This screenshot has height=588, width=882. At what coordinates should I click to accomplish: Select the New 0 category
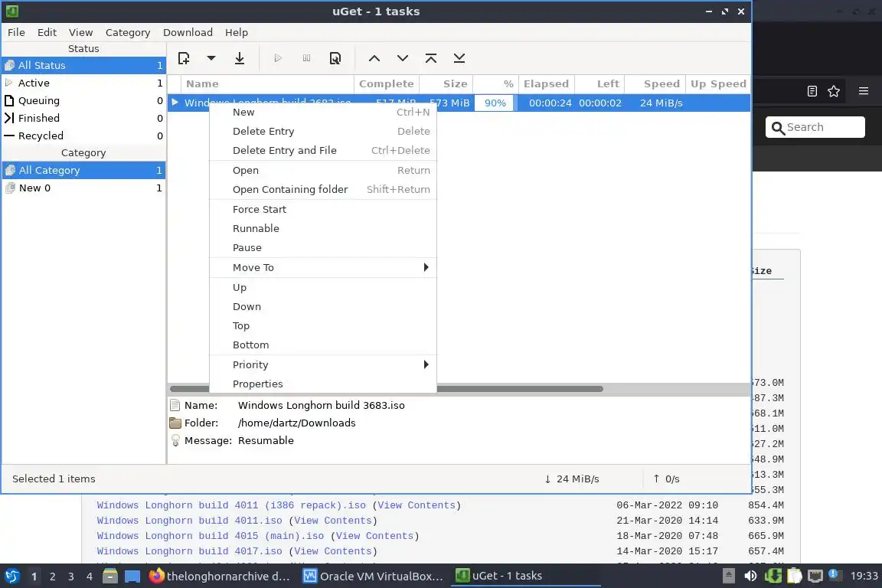click(83, 188)
